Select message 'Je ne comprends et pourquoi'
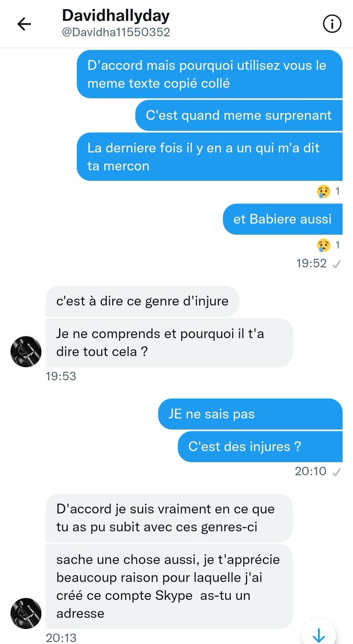353x644 pixels. 169,343
